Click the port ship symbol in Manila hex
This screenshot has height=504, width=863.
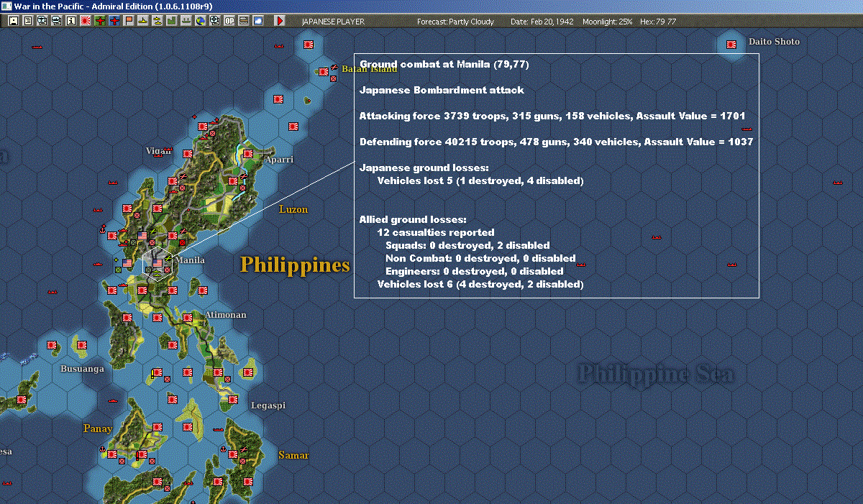pyautogui.click(x=157, y=273)
